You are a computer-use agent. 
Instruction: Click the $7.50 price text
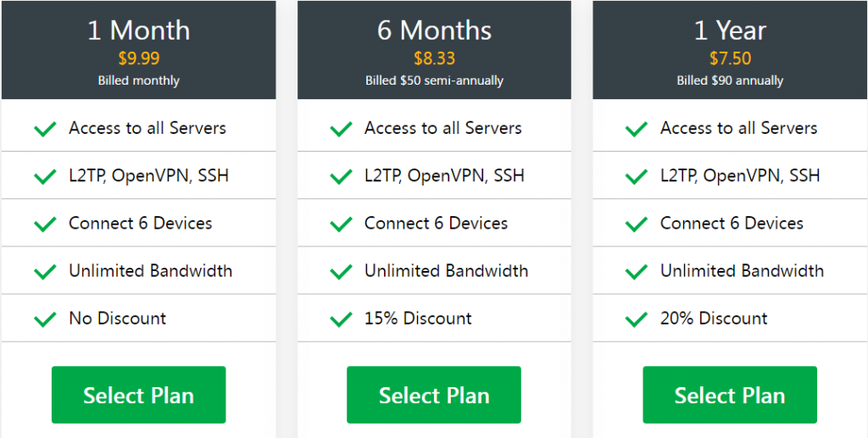(x=730, y=58)
